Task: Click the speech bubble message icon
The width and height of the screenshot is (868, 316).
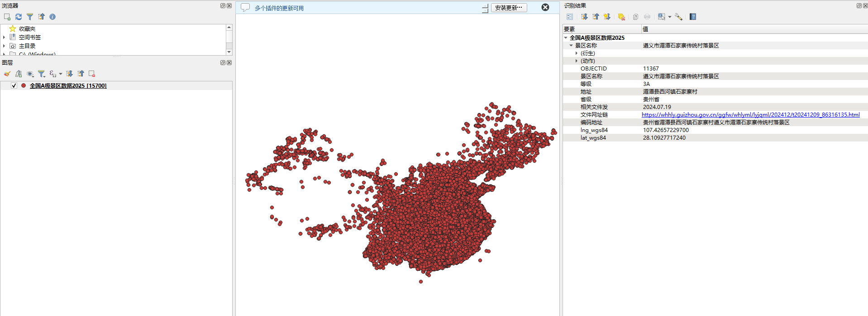Action: pyautogui.click(x=245, y=8)
